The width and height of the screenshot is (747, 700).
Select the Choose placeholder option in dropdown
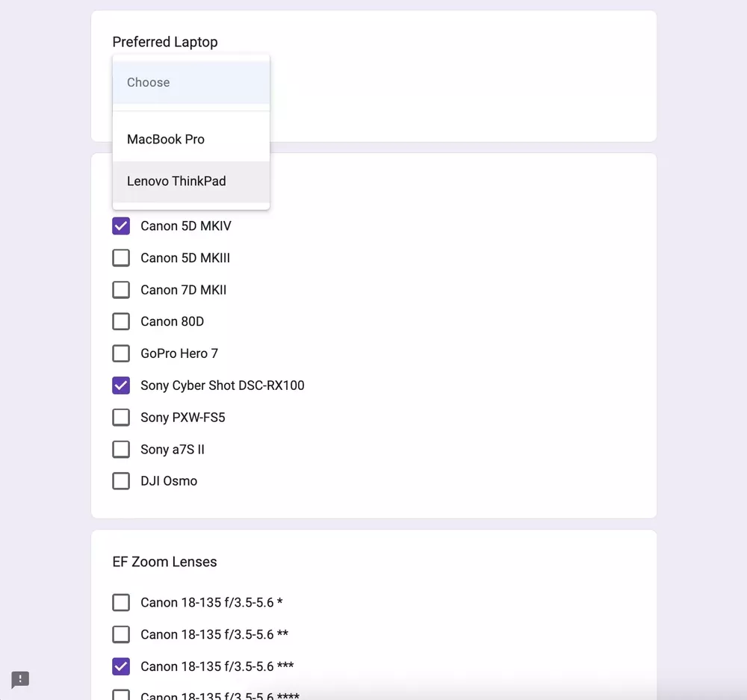click(191, 82)
